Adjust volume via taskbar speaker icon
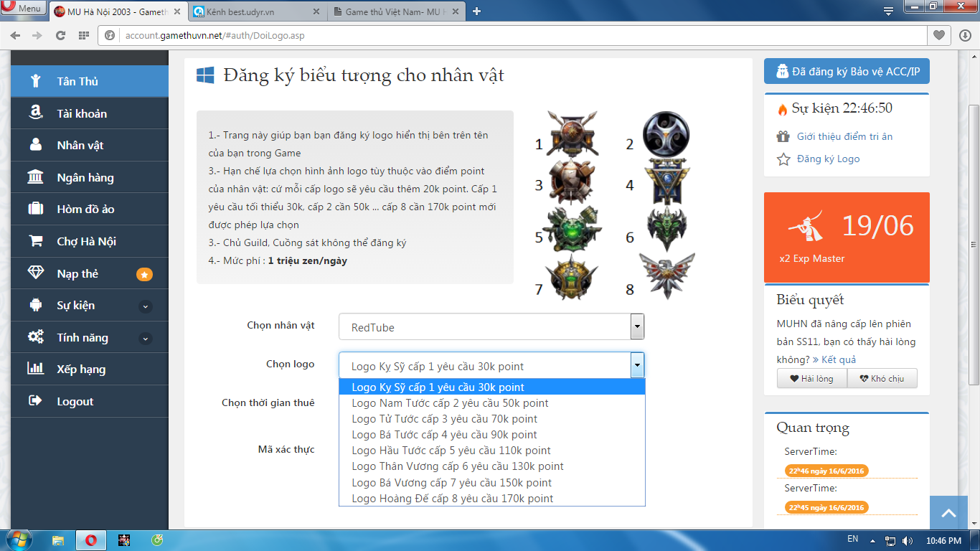Image resolution: width=980 pixels, height=551 pixels. (x=908, y=540)
